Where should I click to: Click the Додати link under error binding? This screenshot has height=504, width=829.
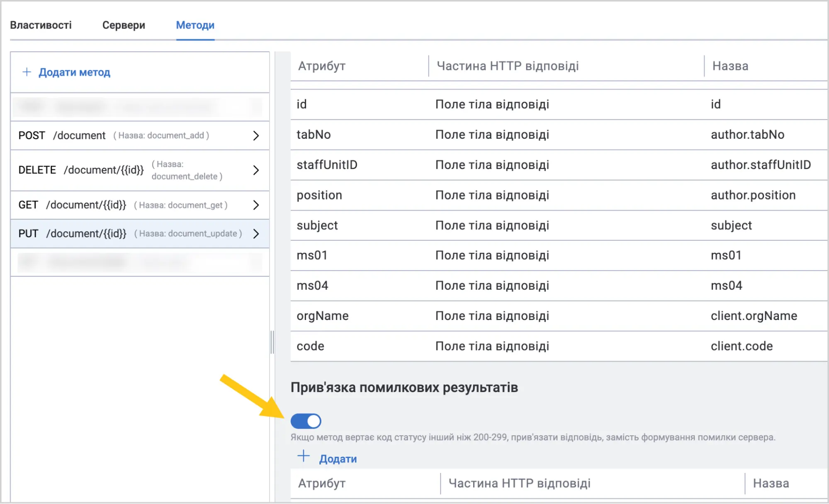click(x=338, y=459)
